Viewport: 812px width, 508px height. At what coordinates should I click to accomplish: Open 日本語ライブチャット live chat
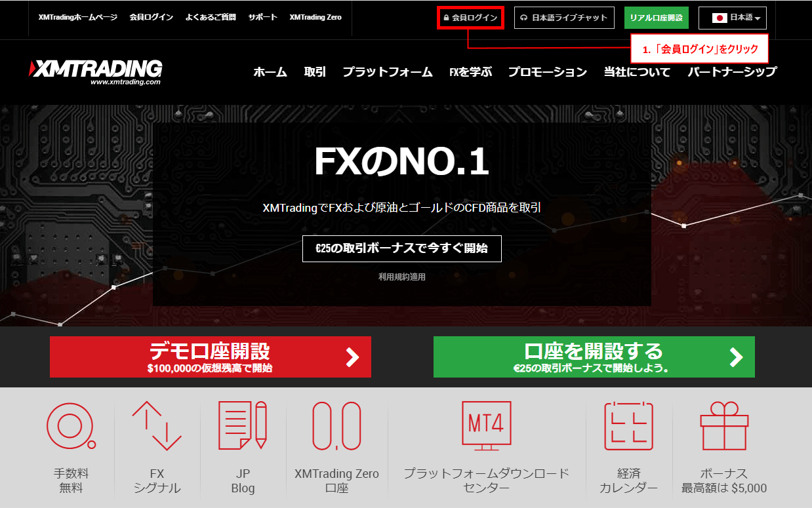tap(564, 18)
